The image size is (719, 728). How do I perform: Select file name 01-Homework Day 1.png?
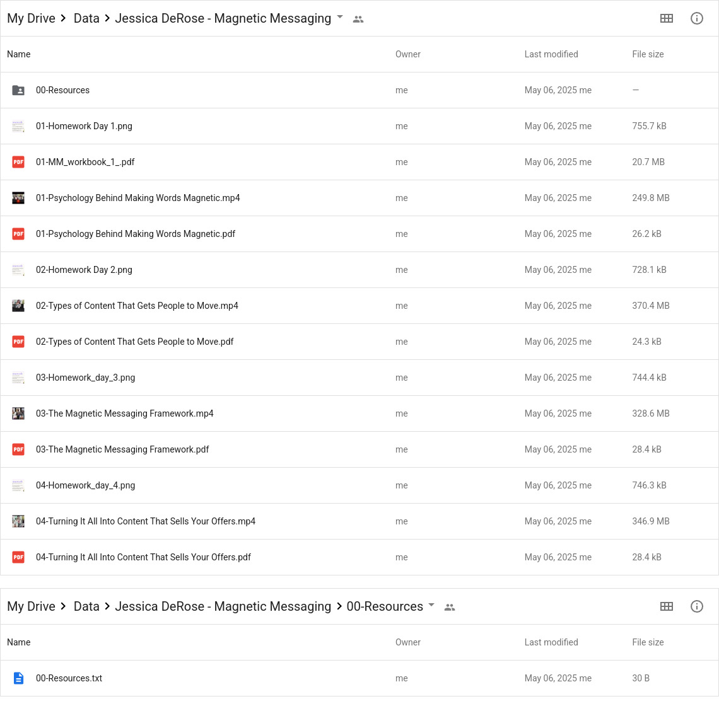[84, 126]
